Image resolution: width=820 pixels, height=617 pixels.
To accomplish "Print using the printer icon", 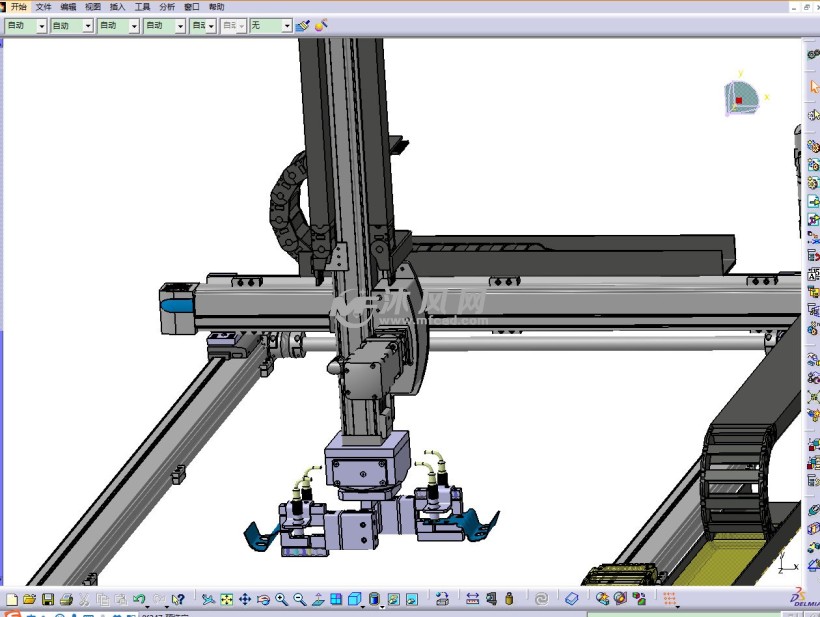I will 66,599.
